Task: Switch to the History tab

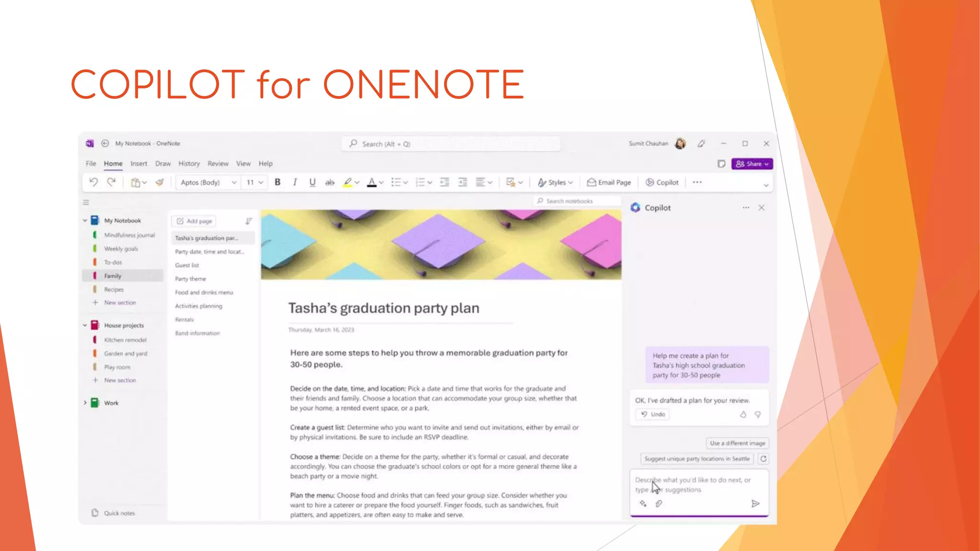Action: 189,164
